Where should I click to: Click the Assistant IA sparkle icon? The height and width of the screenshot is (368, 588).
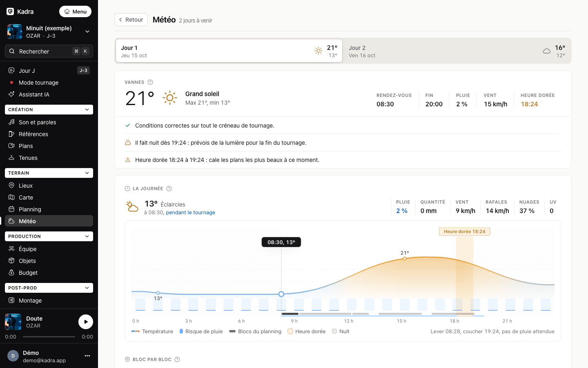[11, 94]
